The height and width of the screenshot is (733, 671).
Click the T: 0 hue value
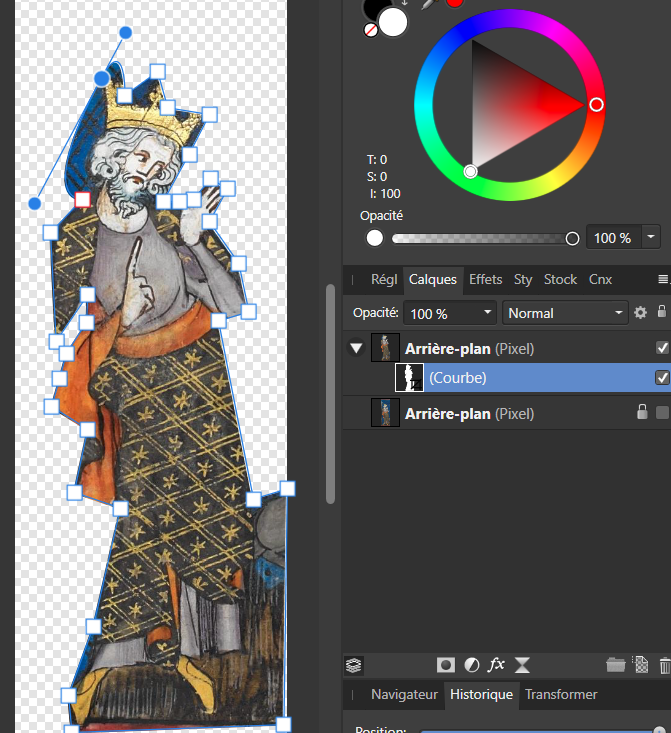pyautogui.click(x=376, y=160)
